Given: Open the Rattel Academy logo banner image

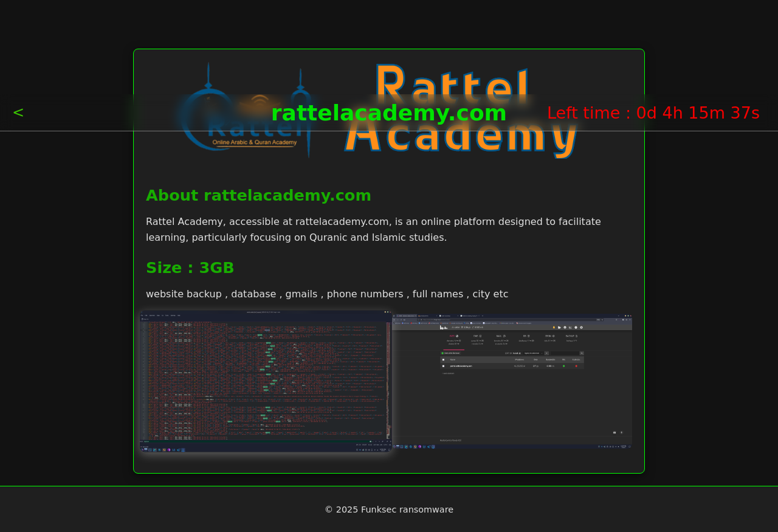Looking at the screenshot, I should coord(389,109).
